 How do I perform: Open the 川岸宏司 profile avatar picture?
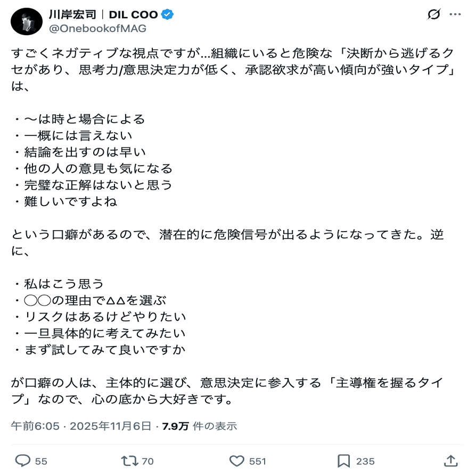click(x=27, y=21)
